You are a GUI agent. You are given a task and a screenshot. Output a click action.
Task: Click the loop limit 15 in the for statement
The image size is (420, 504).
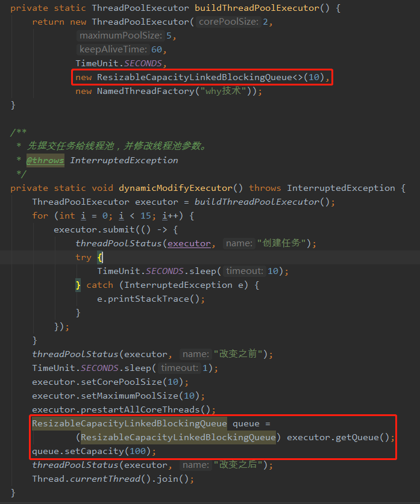pos(146,216)
